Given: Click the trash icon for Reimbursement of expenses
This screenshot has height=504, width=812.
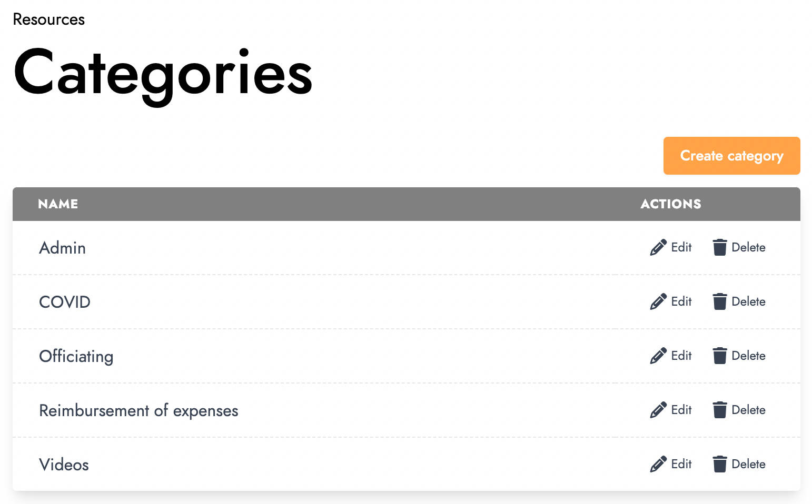Looking at the screenshot, I should (x=720, y=410).
